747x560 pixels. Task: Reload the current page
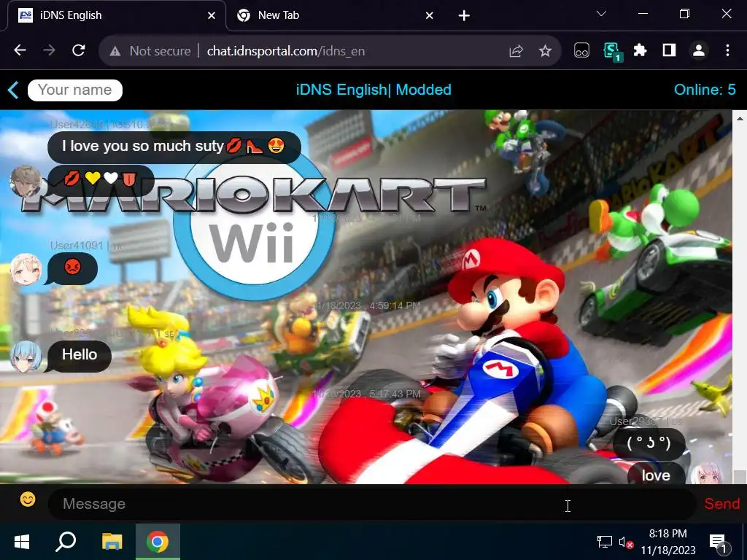79,50
